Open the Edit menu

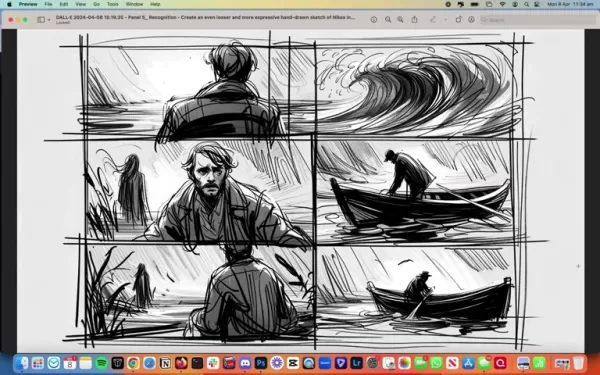(64, 4)
